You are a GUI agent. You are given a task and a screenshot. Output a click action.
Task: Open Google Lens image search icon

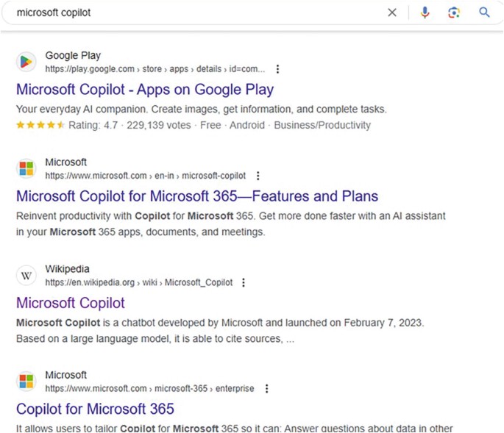454,12
